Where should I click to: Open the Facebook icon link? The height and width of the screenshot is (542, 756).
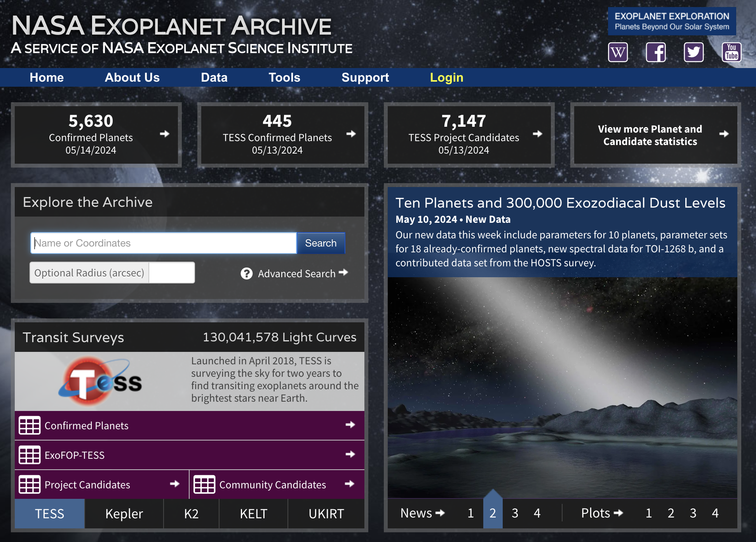coord(656,52)
